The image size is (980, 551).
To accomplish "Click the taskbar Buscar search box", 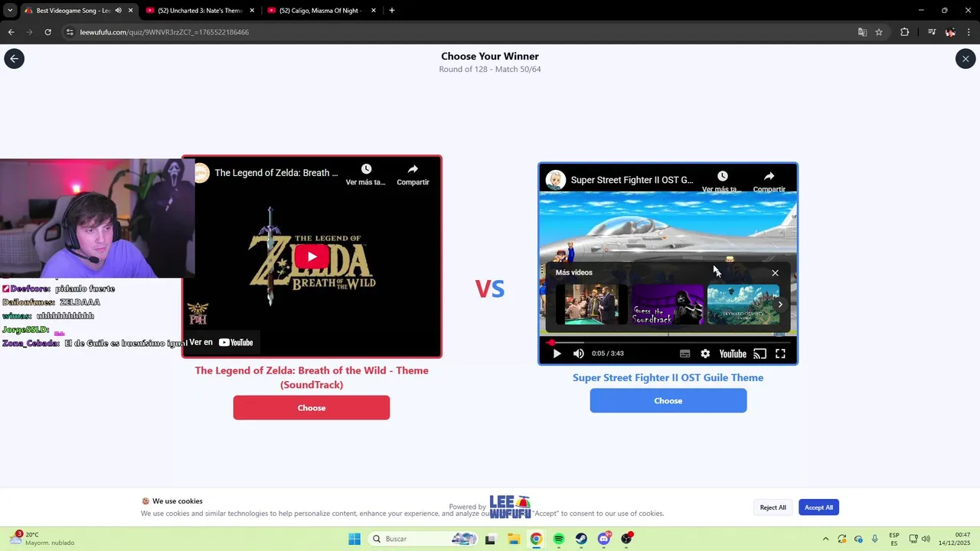I will pos(423,539).
